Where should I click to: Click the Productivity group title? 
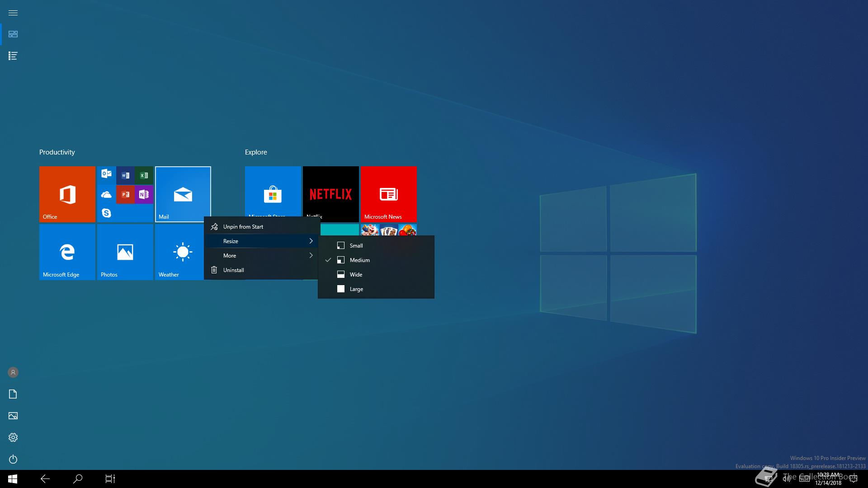[x=57, y=152]
